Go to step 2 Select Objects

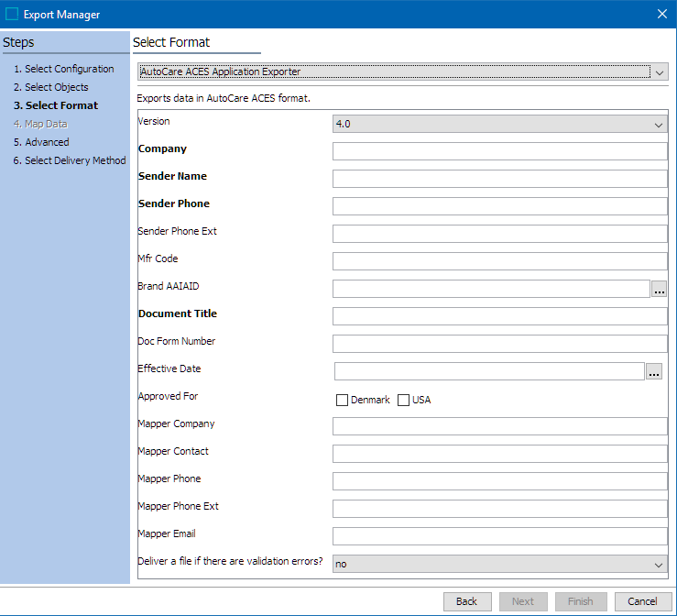[51, 87]
